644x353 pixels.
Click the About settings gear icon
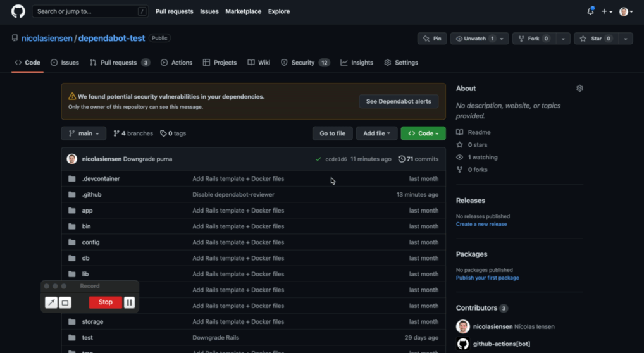579,89
